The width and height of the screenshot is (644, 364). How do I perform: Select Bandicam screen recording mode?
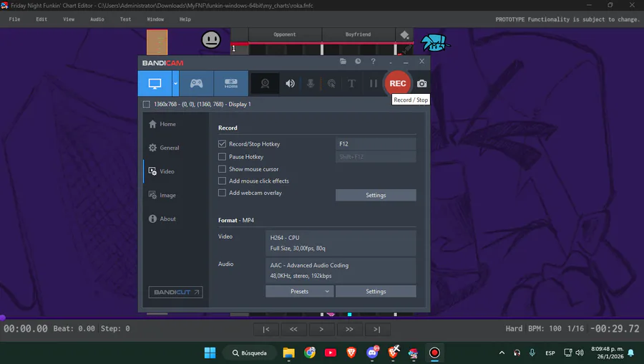(x=155, y=84)
